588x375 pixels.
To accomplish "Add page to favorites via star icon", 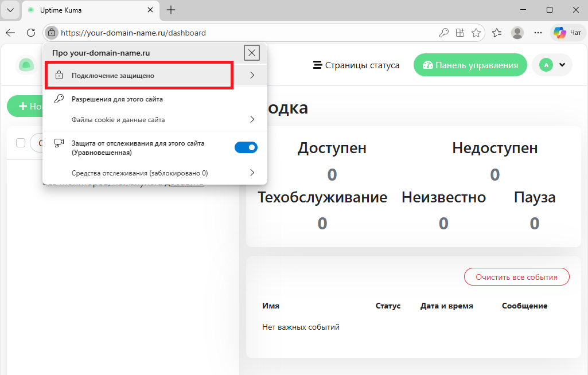I will pyautogui.click(x=477, y=33).
